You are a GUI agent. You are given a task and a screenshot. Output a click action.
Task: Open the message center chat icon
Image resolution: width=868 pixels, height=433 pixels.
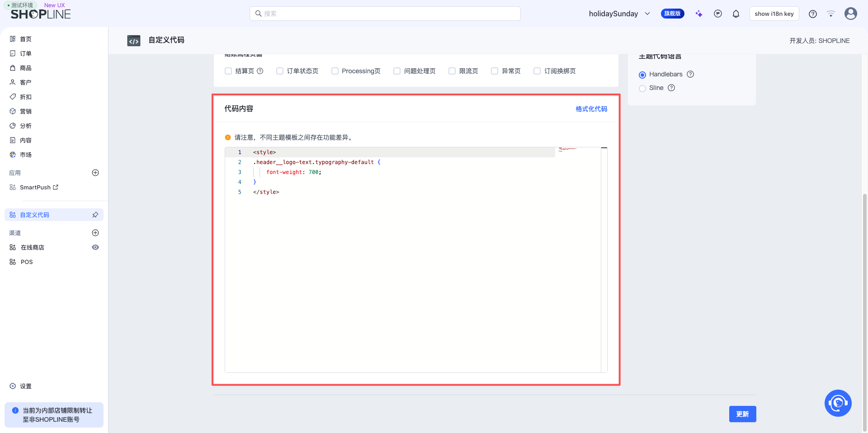point(718,14)
